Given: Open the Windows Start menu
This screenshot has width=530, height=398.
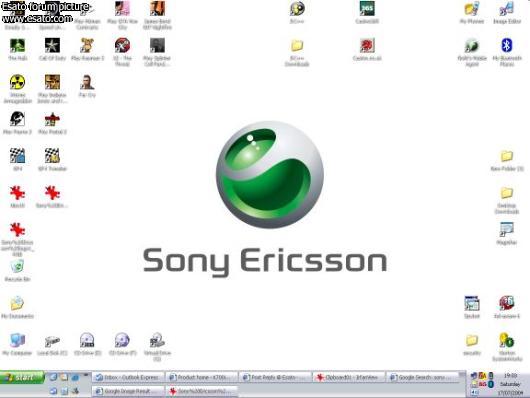Looking at the screenshot, I should point(22,377).
